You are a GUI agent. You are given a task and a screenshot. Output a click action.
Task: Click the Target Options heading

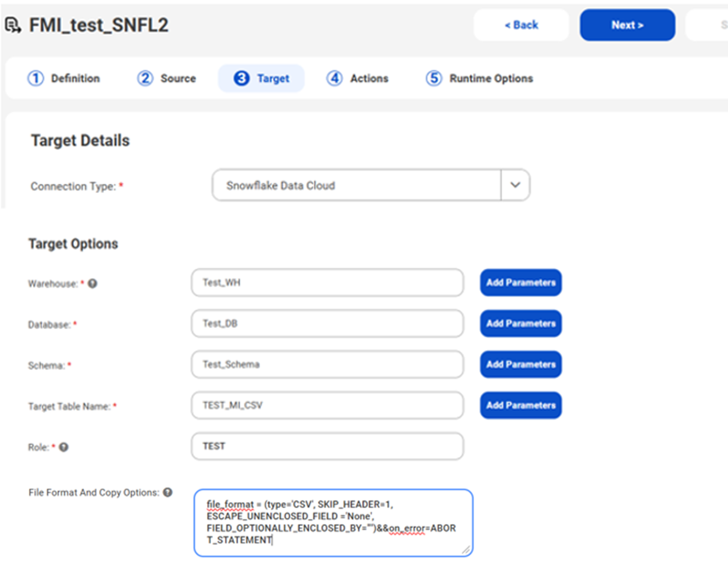point(73,244)
